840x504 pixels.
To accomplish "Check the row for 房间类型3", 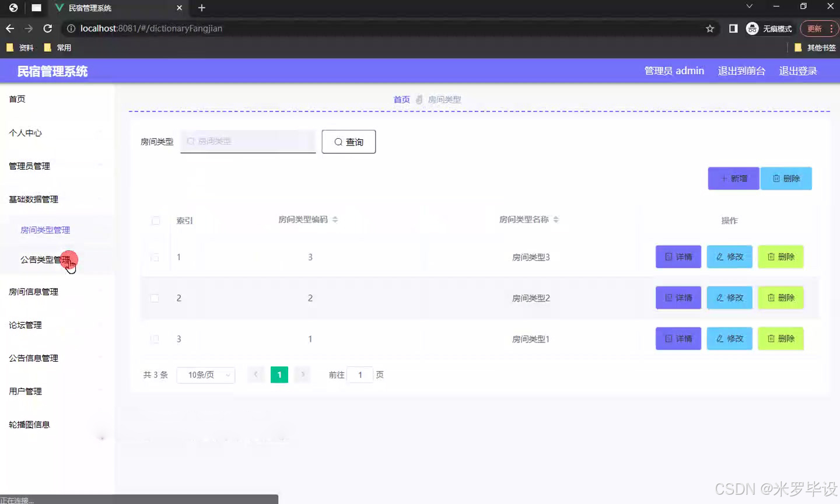I will point(155,257).
